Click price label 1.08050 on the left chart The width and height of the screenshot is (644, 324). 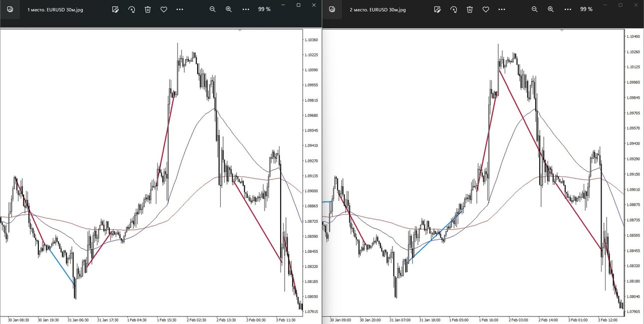312,297
